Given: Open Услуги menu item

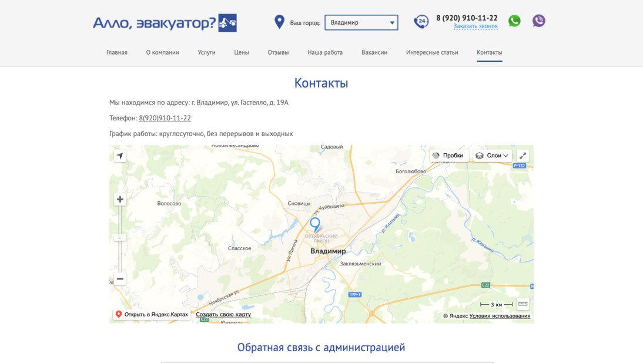Looking at the screenshot, I should [x=206, y=52].
